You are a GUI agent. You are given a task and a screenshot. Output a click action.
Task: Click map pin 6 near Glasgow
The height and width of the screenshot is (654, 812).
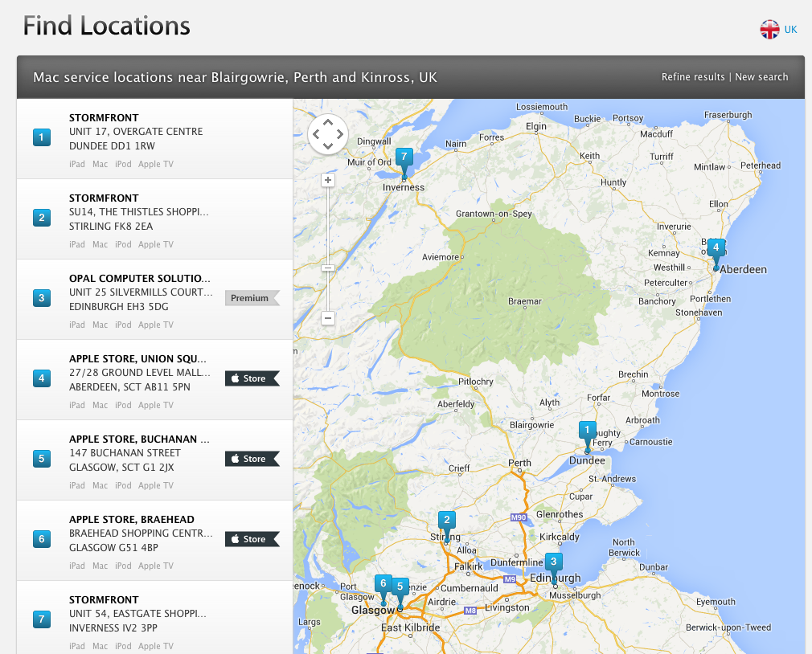point(383,589)
